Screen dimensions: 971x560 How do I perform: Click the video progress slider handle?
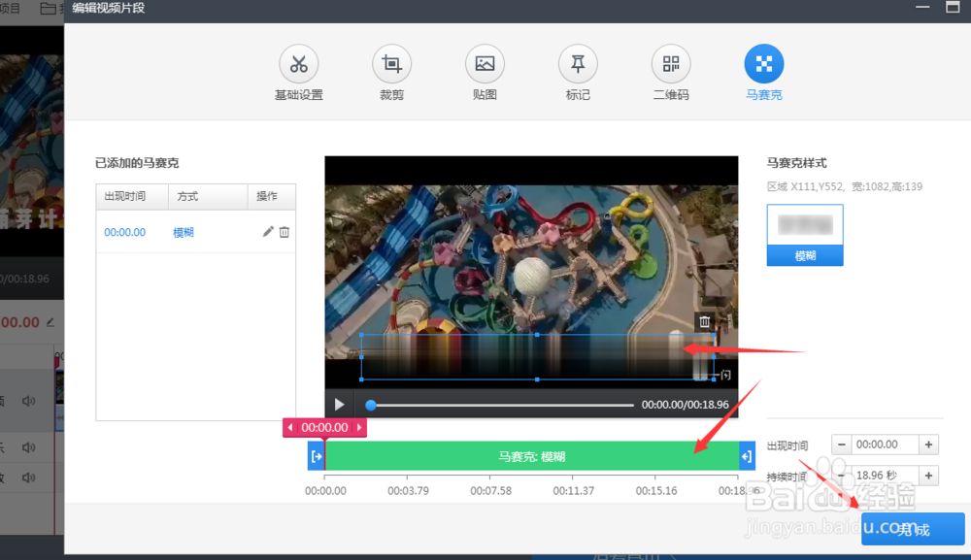pyautogui.click(x=370, y=405)
